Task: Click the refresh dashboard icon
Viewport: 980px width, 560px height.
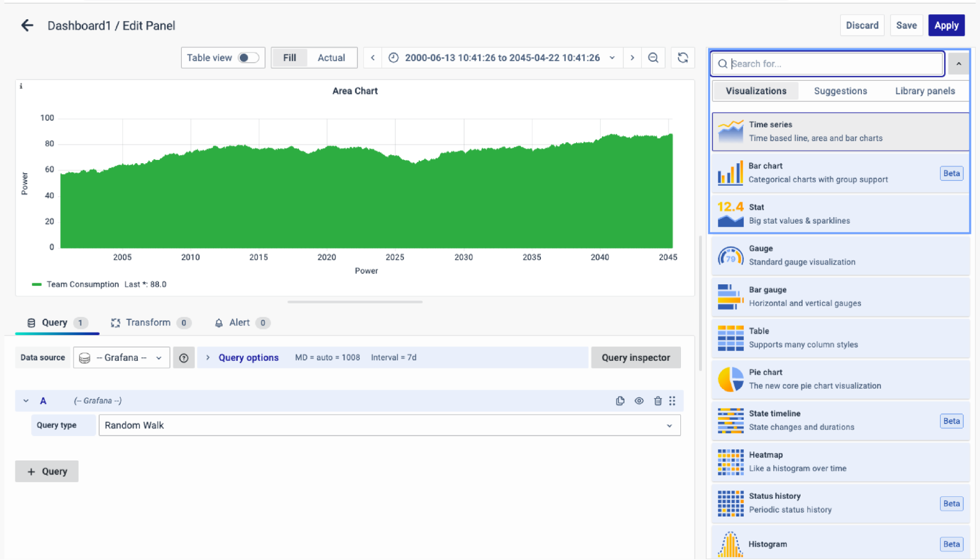Action: 682,58
